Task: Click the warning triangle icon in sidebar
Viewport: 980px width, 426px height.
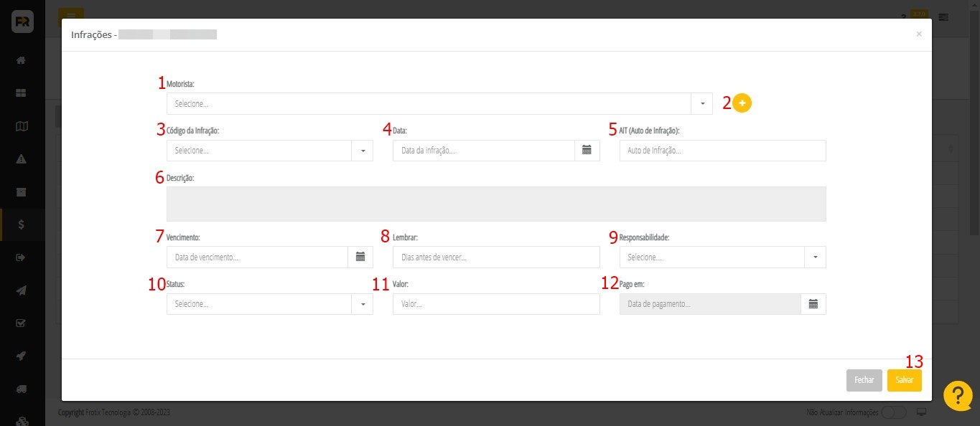Action: tap(22, 158)
